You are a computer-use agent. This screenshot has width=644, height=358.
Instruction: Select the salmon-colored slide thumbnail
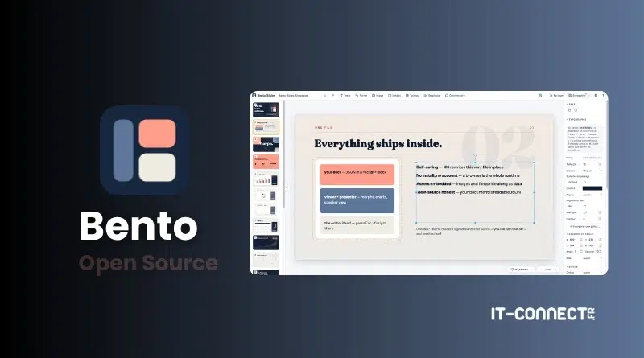coord(266,162)
